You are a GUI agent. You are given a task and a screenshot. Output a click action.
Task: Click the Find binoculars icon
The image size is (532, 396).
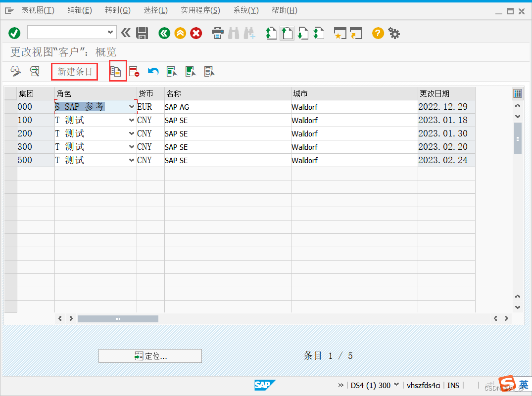tap(234, 33)
